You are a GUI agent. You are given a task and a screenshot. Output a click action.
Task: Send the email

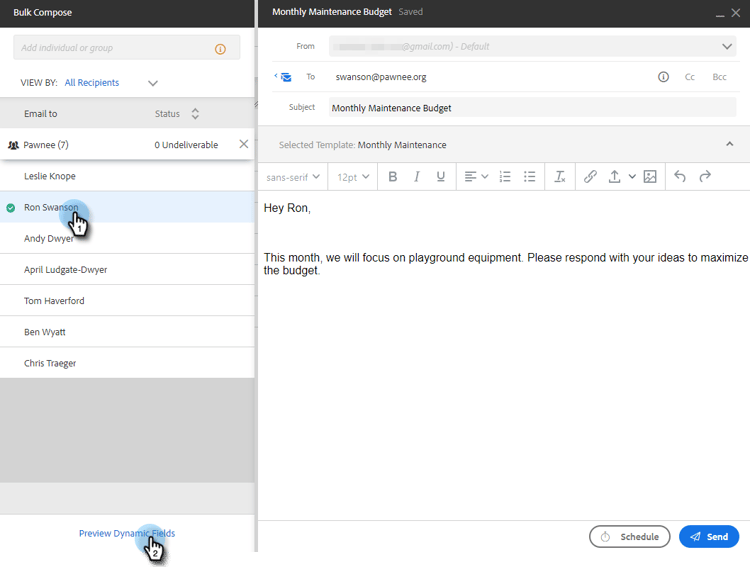click(x=709, y=536)
